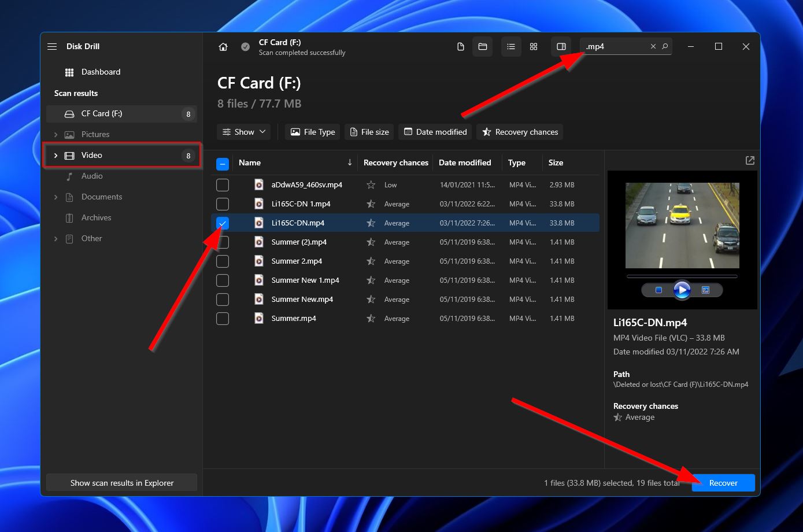Select the Summer 2.mp4 file name

coord(297,261)
